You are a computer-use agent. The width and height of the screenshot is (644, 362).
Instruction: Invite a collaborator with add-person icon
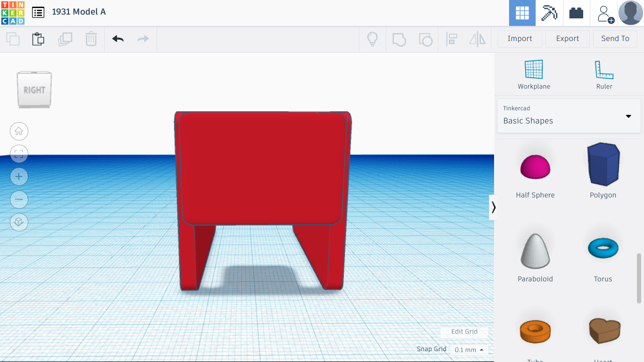[x=605, y=14]
